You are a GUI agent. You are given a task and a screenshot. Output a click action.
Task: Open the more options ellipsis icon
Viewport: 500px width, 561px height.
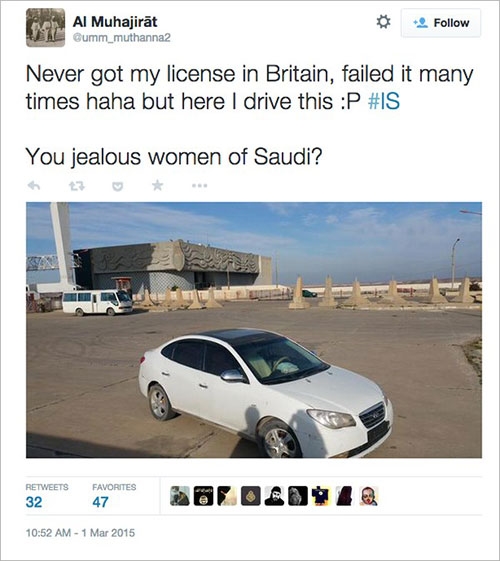click(199, 186)
